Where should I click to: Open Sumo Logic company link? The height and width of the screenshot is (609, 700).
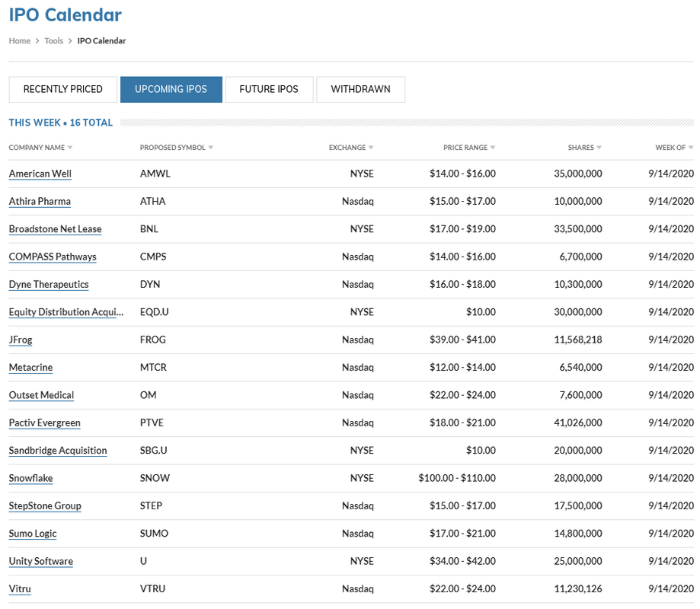33,534
